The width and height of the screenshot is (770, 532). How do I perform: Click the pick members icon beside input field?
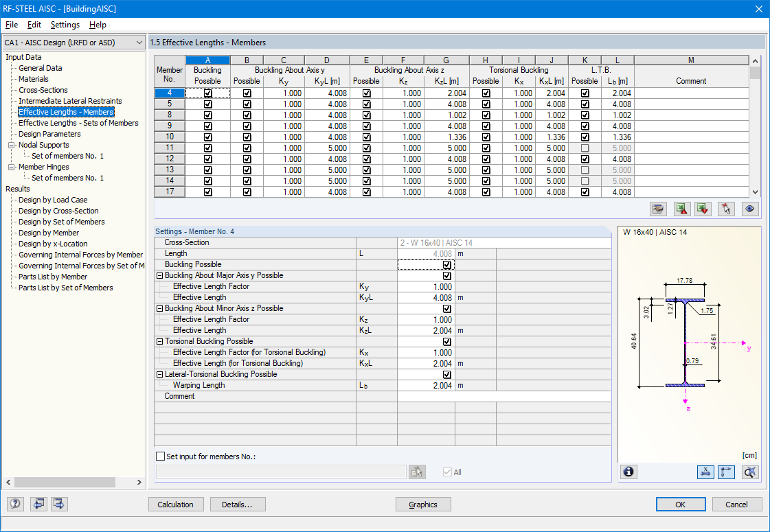417,472
